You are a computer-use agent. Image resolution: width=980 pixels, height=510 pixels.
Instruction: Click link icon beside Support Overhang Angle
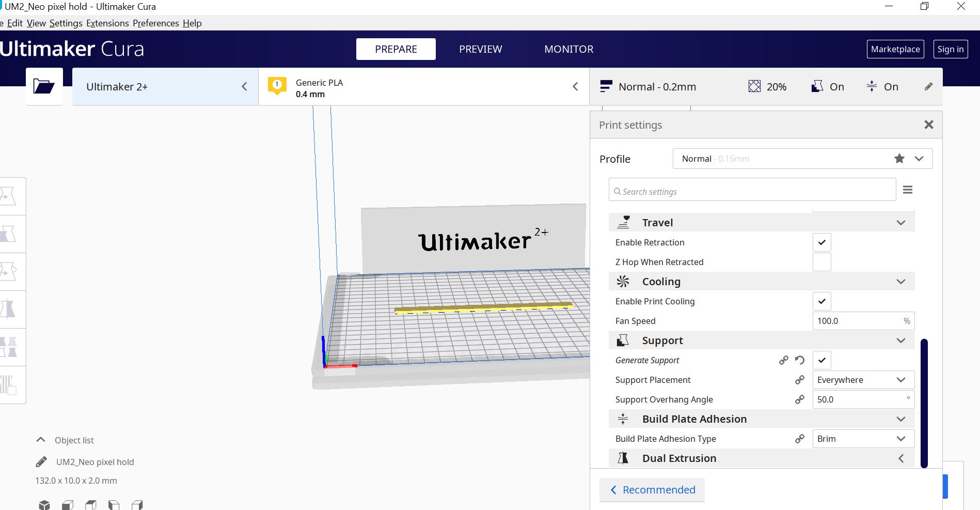coord(800,399)
